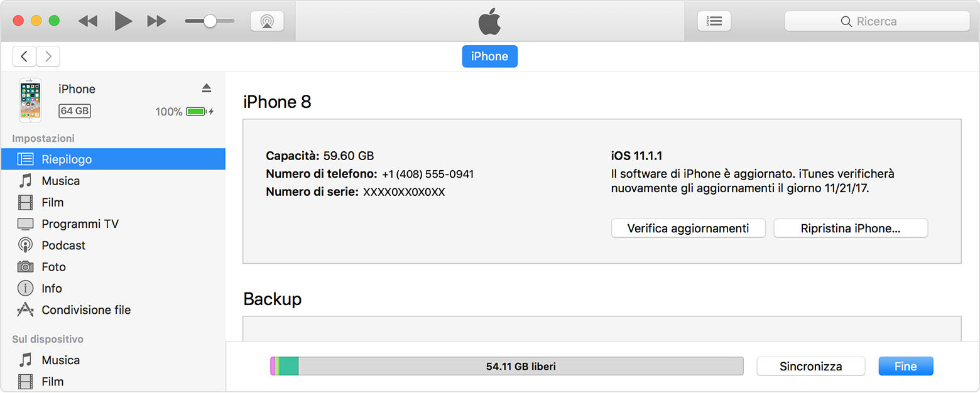The height and width of the screenshot is (393, 980).
Task: Open the Podcast settings section
Action: tap(63, 245)
